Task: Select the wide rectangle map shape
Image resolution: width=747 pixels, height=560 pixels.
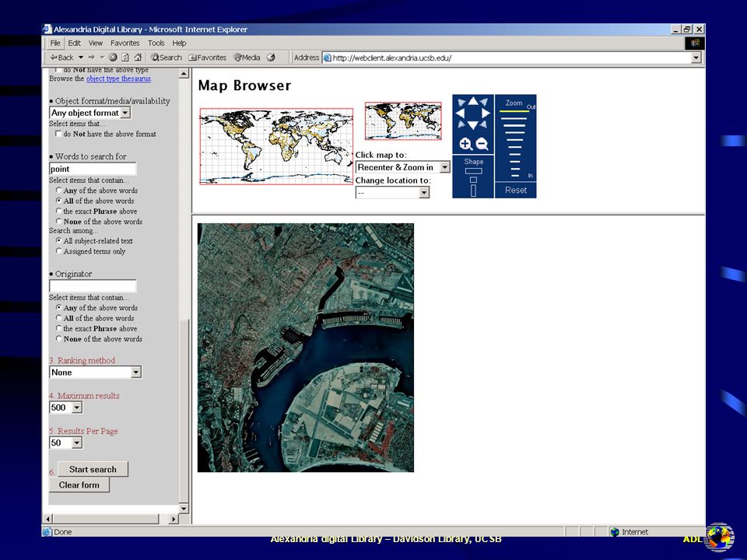Action: tap(474, 171)
